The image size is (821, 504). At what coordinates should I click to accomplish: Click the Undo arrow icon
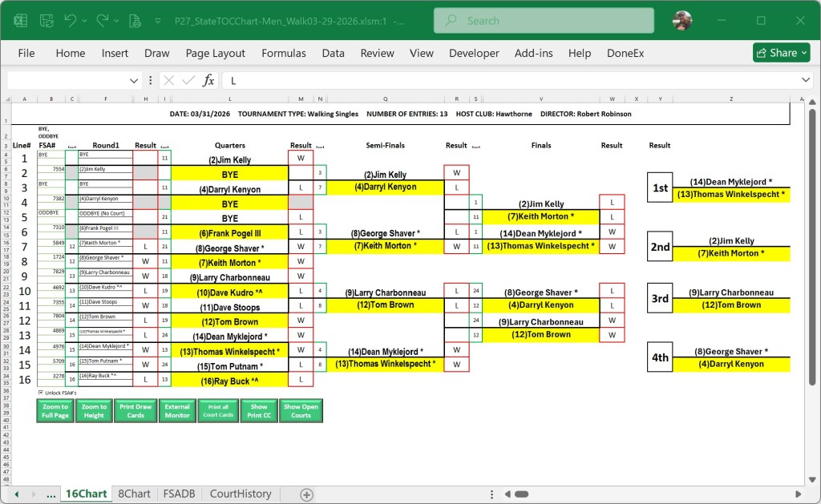(x=71, y=20)
